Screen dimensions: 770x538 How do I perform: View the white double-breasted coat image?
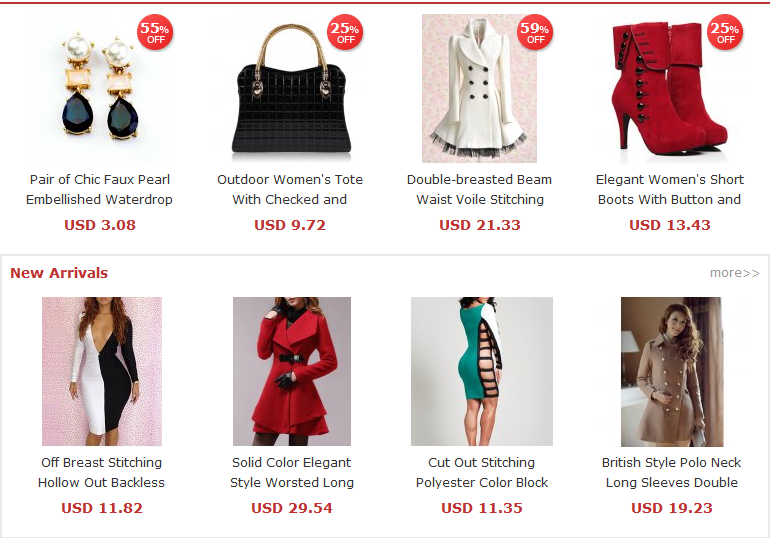[479, 88]
